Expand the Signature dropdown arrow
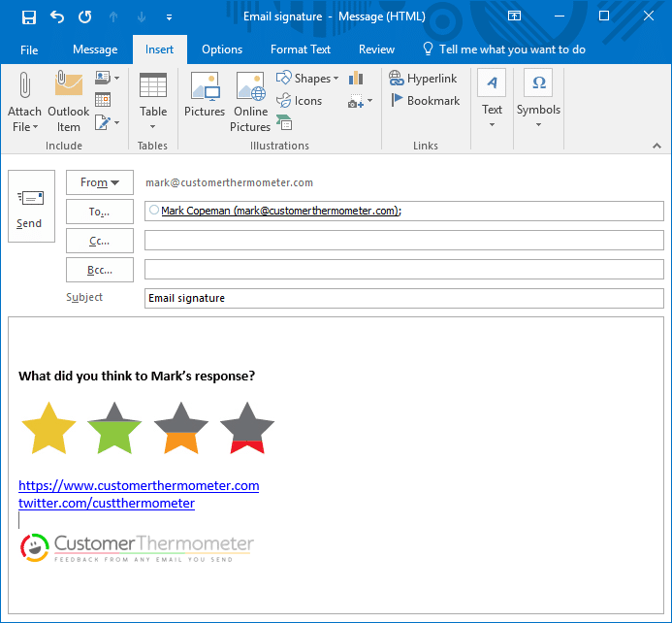 tap(116, 123)
